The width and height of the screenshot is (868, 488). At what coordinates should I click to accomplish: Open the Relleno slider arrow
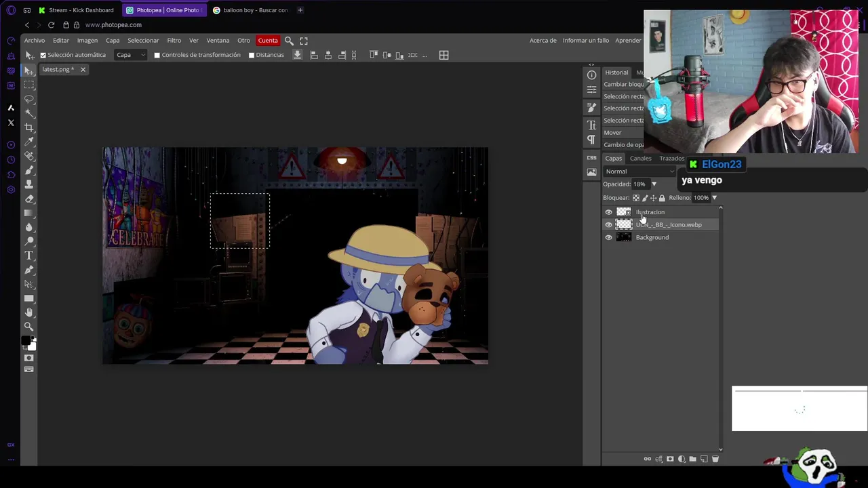[714, 198]
